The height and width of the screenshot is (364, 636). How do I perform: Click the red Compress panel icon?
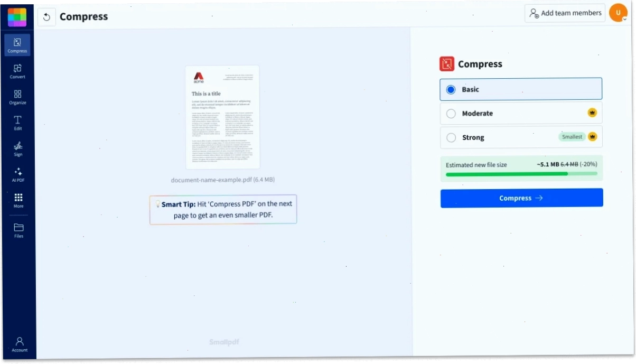(x=447, y=64)
